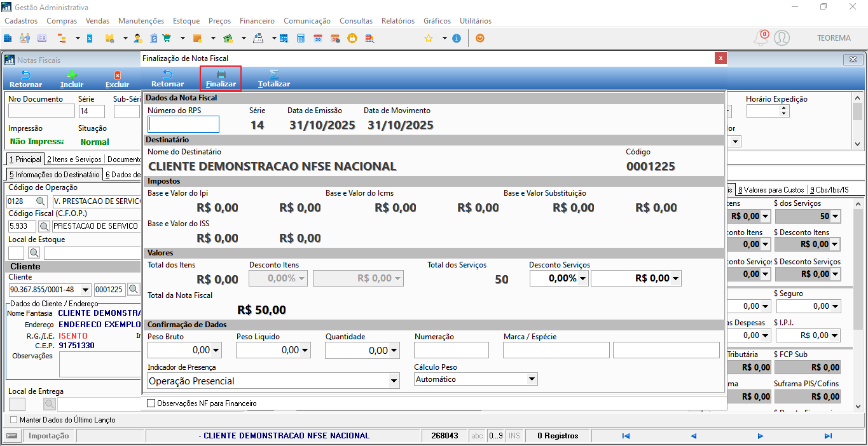Click Retornar in the Finalização dialog
The width and height of the screenshot is (868, 446).
coord(168,79)
